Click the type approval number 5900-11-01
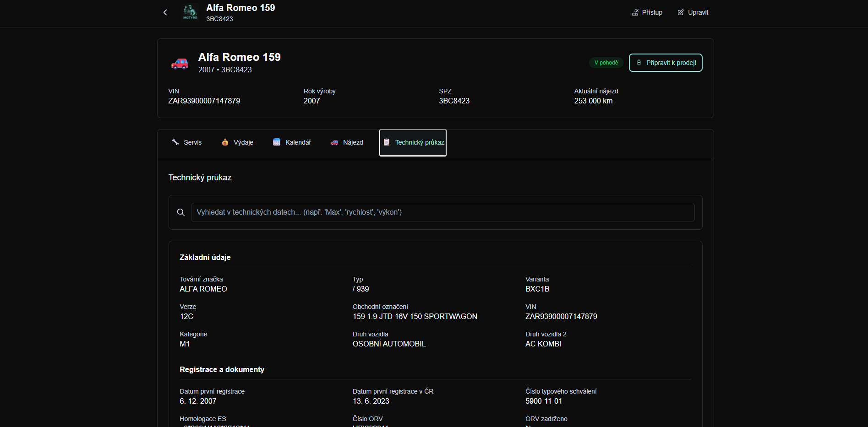Image resolution: width=868 pixels, height=427 pixels. [543, 401]
